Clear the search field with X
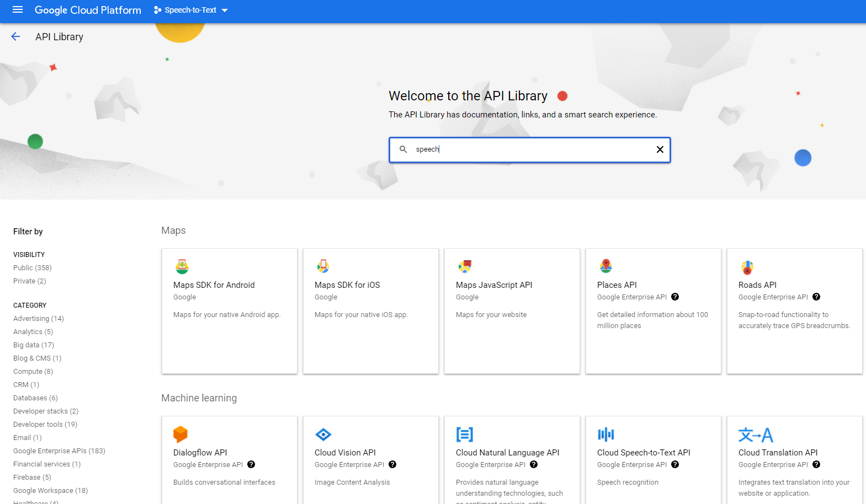Image resolution: width=866 pixels, height=504 pixels. tap(660, 149)
